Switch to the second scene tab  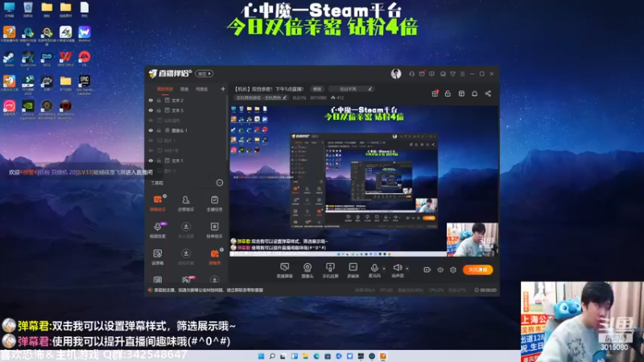[184, 89]
